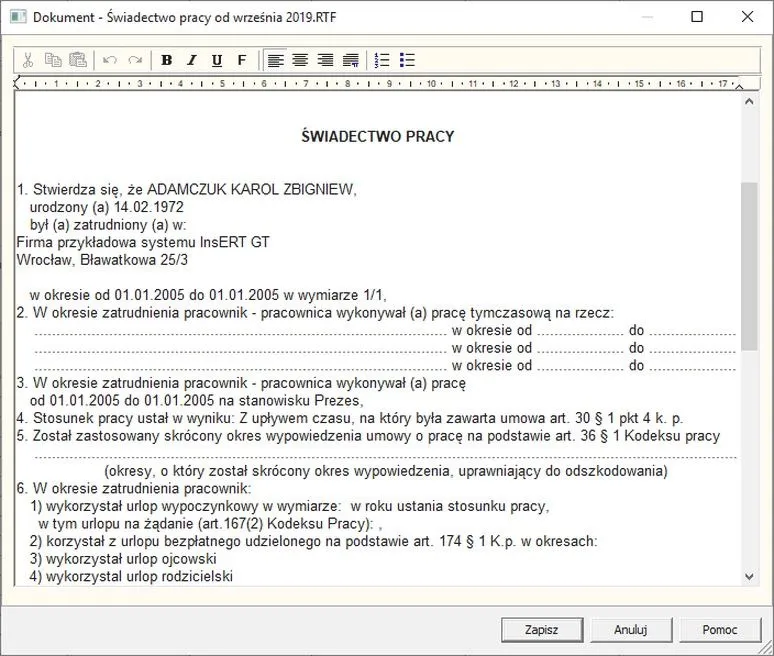Click the 'w wymiarze 1/1' text
Screen dimensions: 774x656
pyautogui.click(x=334, y=295)
